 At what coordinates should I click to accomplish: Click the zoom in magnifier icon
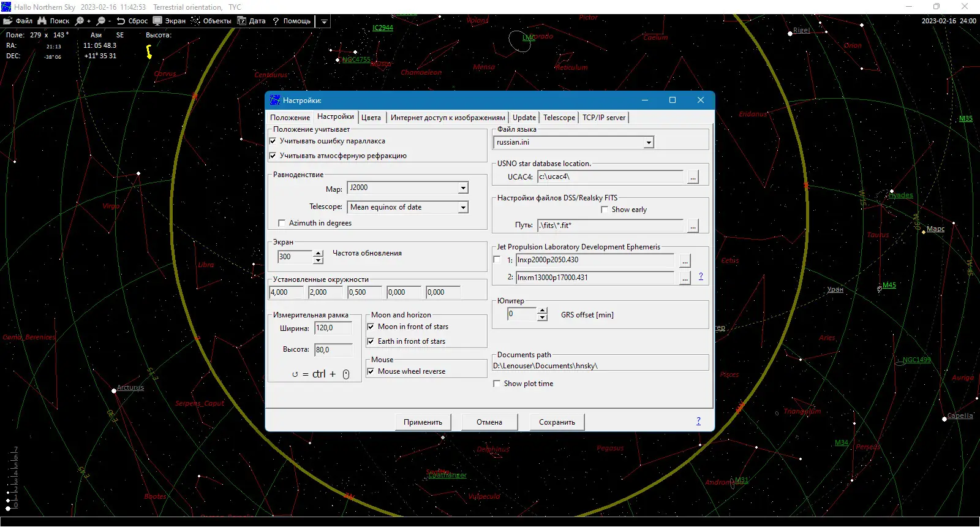tap(80, 21)
